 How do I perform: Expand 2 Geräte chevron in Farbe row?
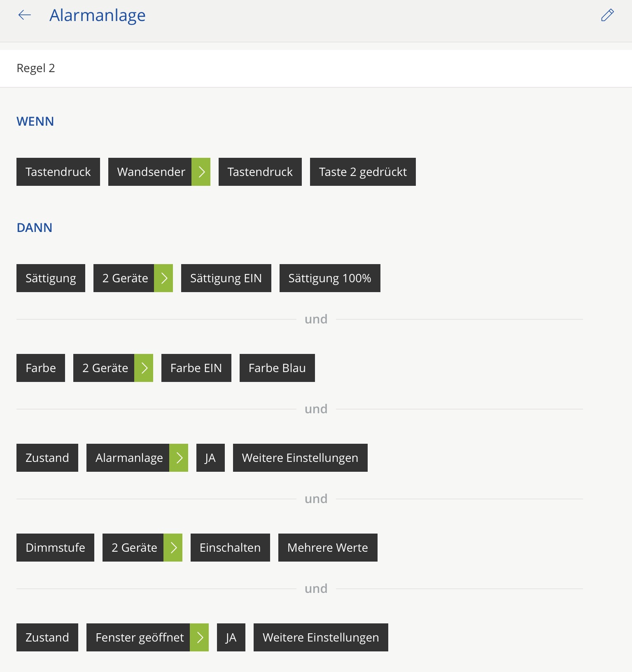pyautogui.click(x=144, y=368)
